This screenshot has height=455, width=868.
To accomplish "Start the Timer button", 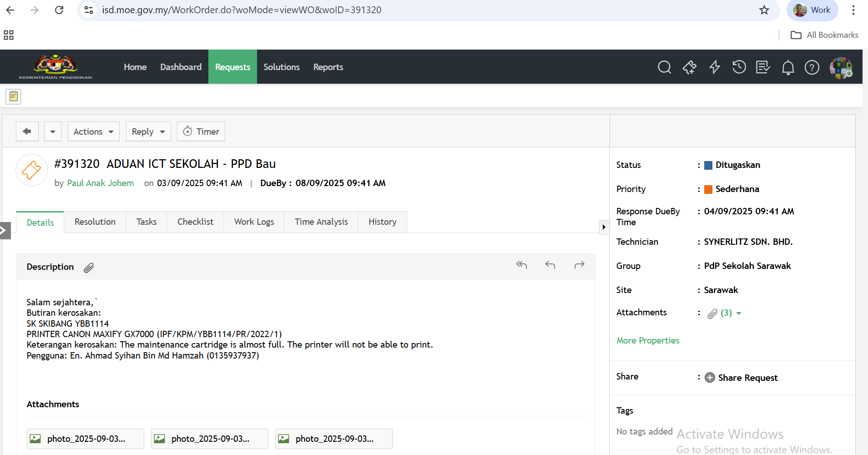I will 201,131.
